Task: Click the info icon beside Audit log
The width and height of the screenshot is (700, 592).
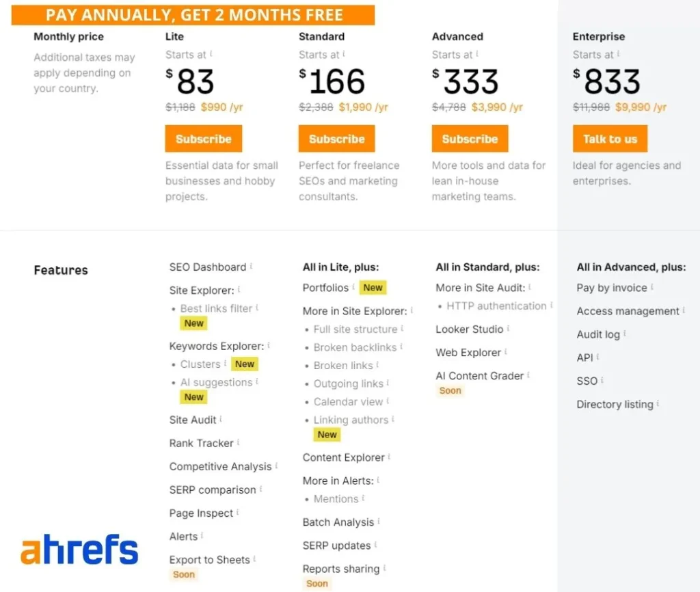Action: point(625,334)
